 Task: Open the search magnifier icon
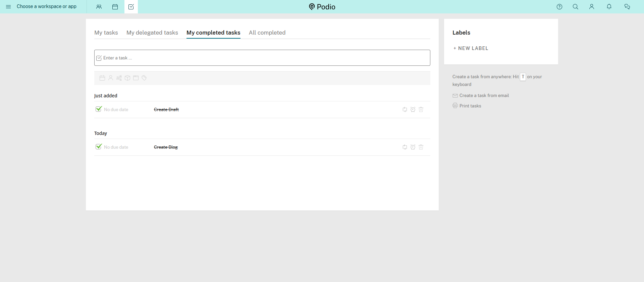[x=575, y=7]
